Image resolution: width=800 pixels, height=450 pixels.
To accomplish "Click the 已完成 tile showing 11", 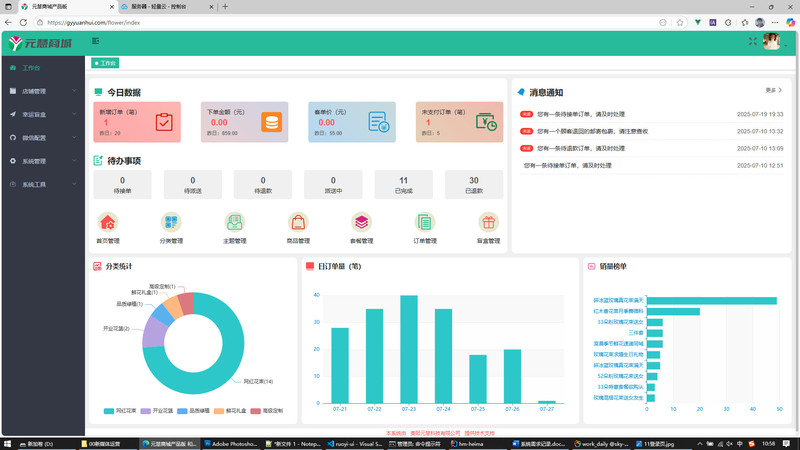I will (x=404, y=185).
